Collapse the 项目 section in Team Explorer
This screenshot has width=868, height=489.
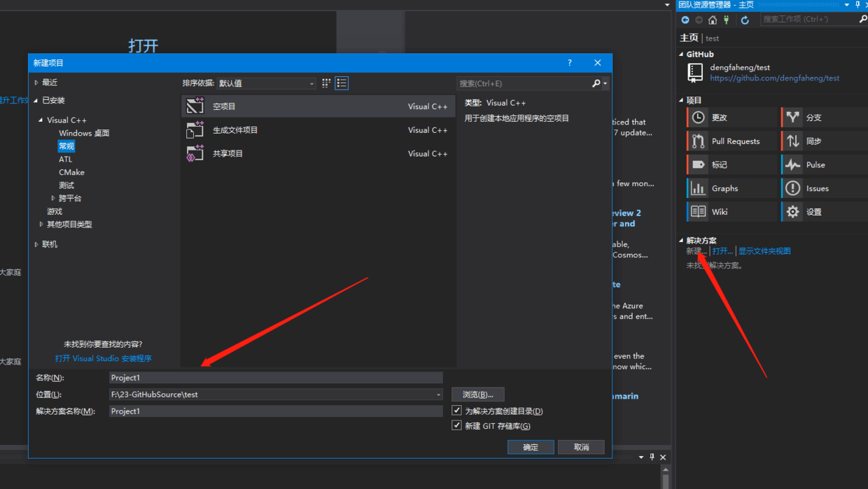[682, 100]
